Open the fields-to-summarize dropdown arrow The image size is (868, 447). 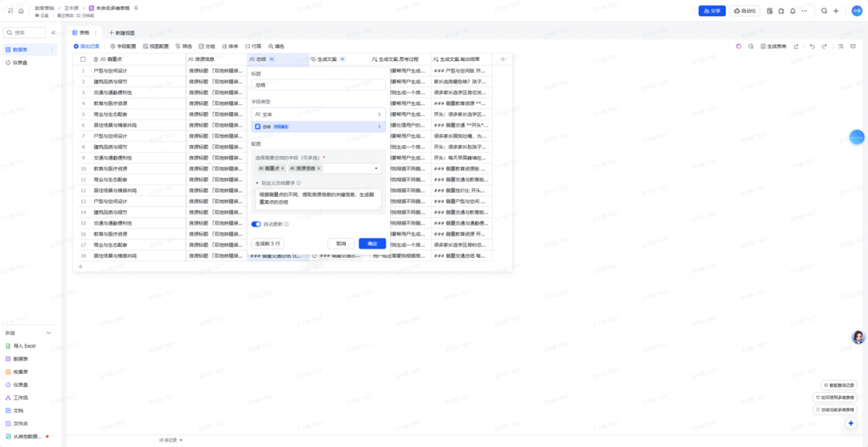coord(376,169)
